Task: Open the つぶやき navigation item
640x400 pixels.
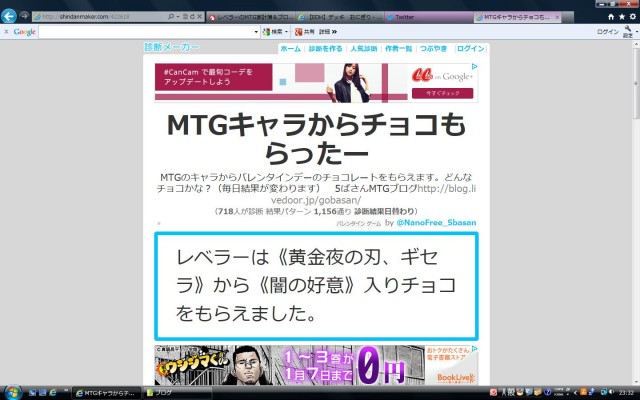Action: click(433, 49)
